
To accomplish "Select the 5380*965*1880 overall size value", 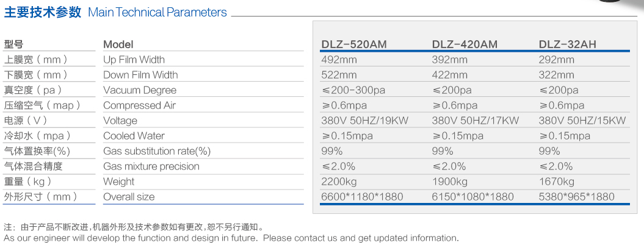I will click(576, 197).
